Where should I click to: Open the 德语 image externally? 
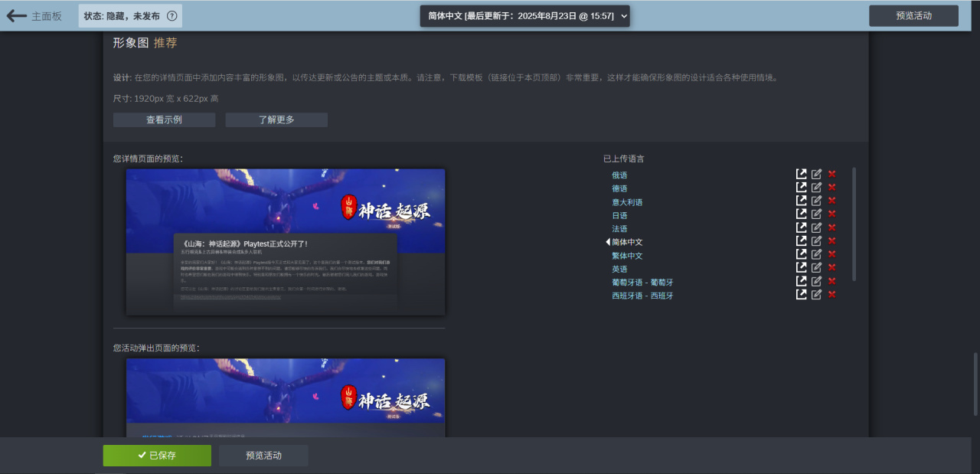[802, 188]
